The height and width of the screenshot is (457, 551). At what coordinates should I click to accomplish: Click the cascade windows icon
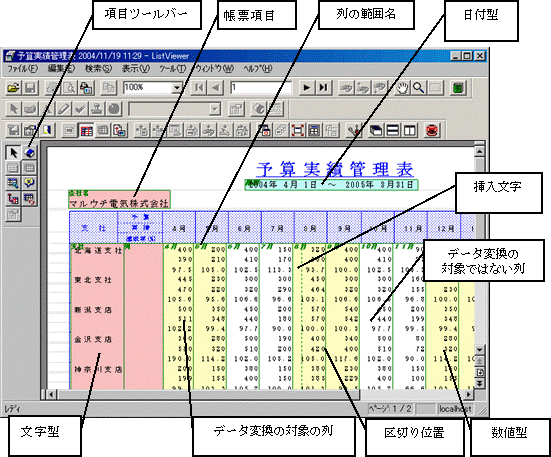[x=376, y=131]
